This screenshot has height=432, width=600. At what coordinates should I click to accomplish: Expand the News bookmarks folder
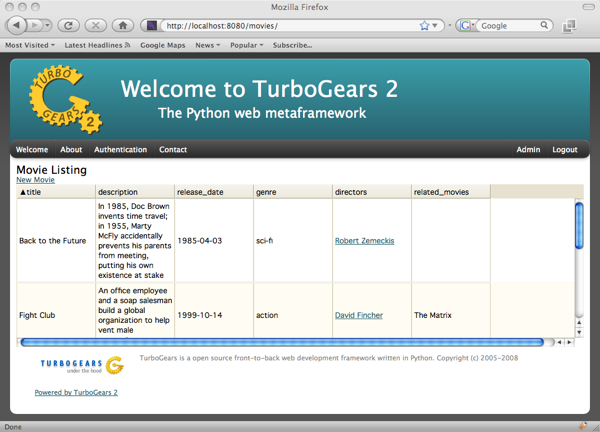point(208,45)
